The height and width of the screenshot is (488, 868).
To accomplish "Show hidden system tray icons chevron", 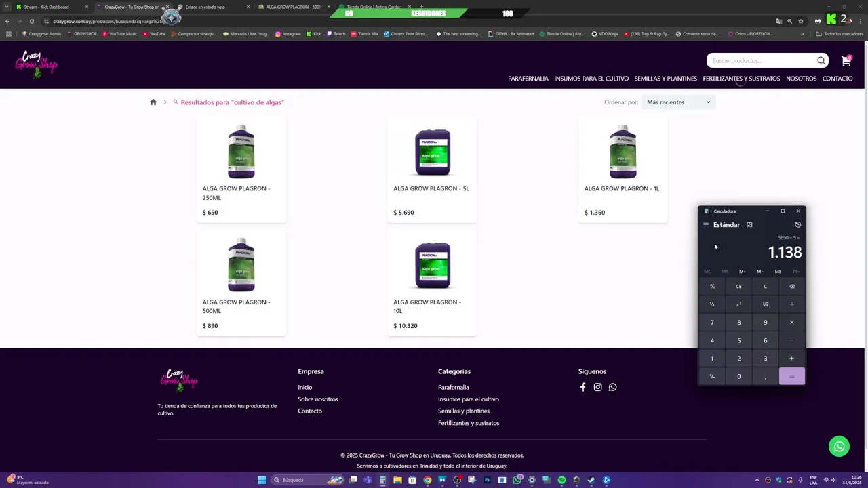I will click(x=757, y=480).
